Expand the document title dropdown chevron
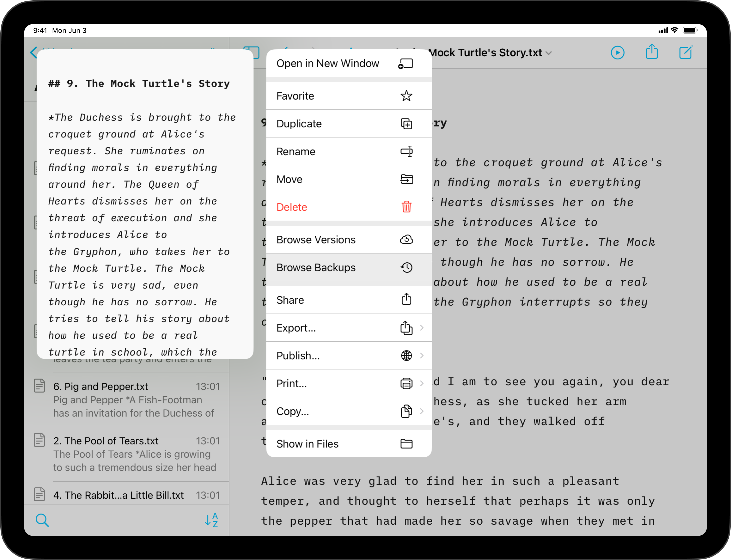731x560 pixels. coord(549,53)
